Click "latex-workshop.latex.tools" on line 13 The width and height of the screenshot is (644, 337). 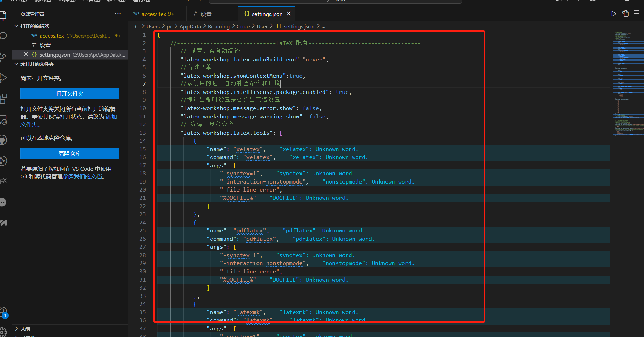(226, 133)
